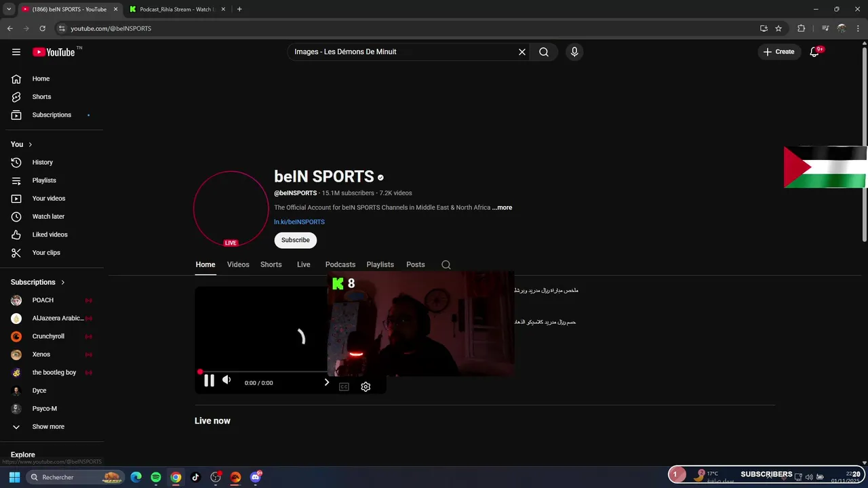The width and height of the screenshot is (868, 488).
Task: Open Chrome three-dot menu
Action: pos(858,28)
